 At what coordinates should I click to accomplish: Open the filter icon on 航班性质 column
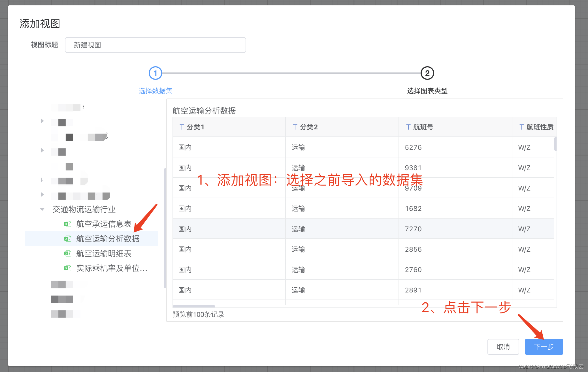click(521, 127)
